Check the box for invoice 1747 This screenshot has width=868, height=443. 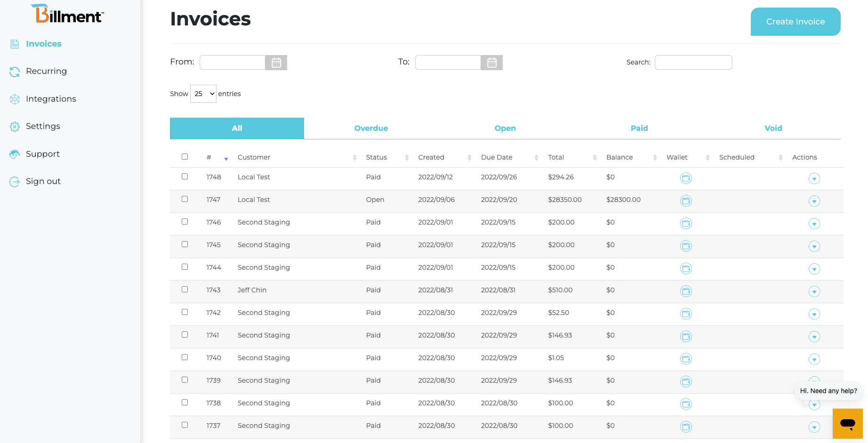185,199
